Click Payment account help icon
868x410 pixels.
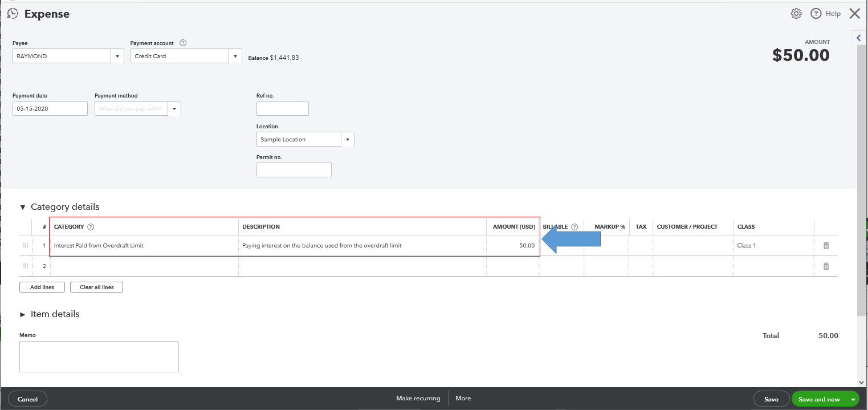[x=183, y=43]
